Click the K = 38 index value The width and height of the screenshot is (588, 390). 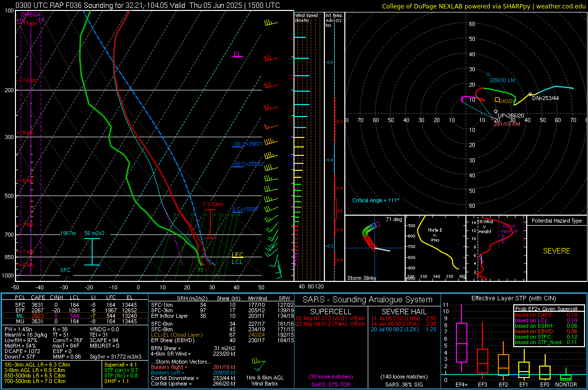tap(60, 329)
